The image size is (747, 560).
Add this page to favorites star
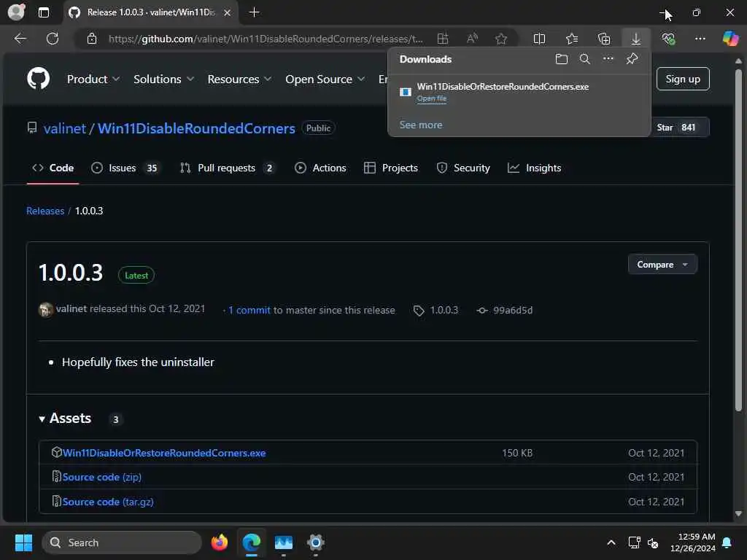500,39
